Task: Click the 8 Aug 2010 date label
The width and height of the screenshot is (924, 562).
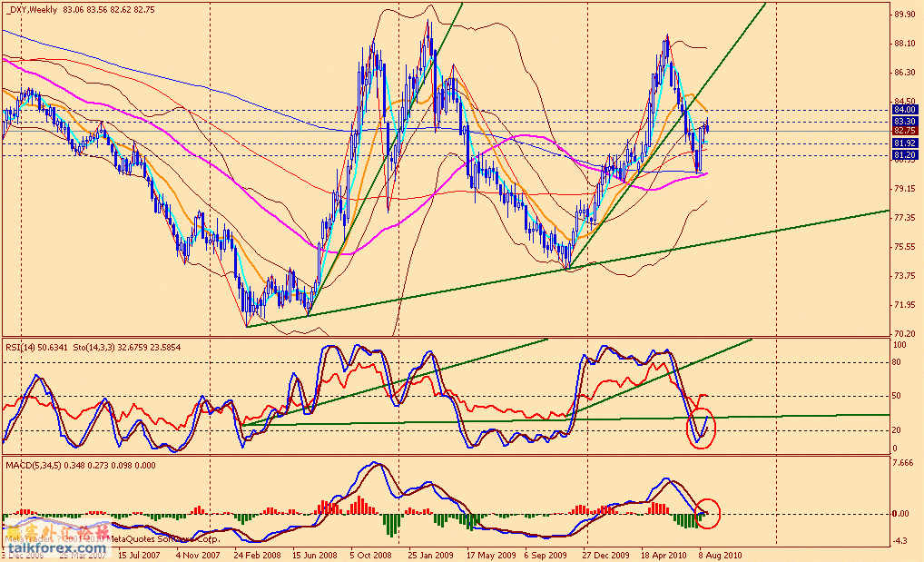Action: pyautogui.click(x=720, y=553)
